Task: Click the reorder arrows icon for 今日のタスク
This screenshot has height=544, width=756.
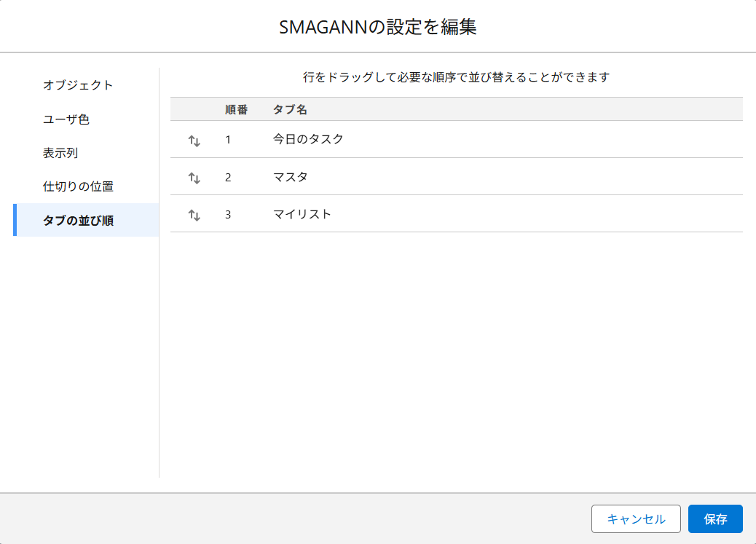Action: (x=194, y=141)
